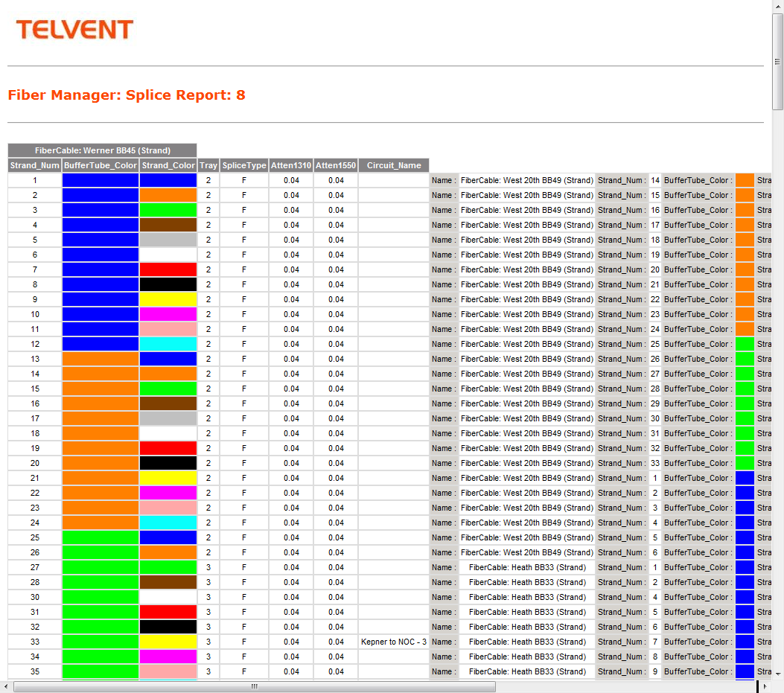The image size is (784, 693).
Task: Click the green buffer tube swatch in row 25
Action: (100, 537)
